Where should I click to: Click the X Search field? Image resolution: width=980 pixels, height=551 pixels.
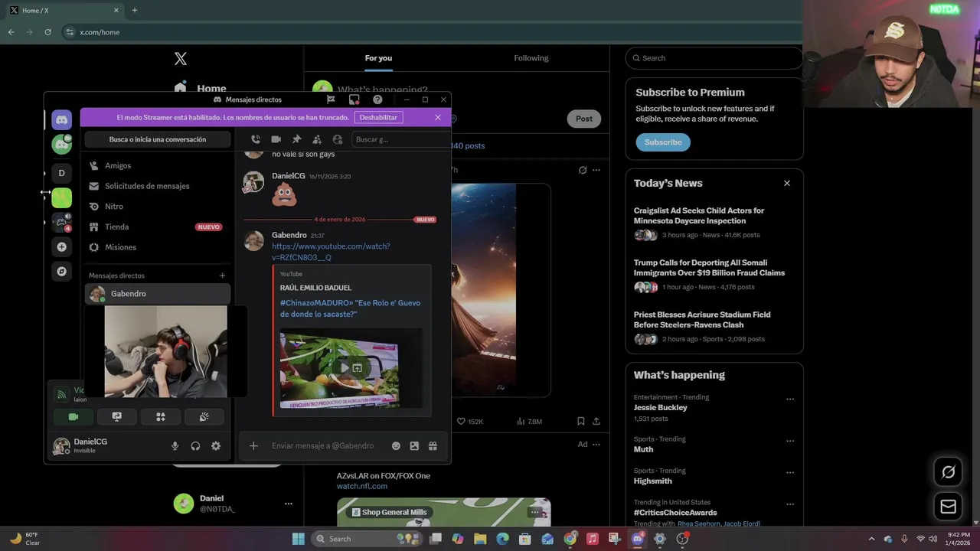tap(714, 58)
